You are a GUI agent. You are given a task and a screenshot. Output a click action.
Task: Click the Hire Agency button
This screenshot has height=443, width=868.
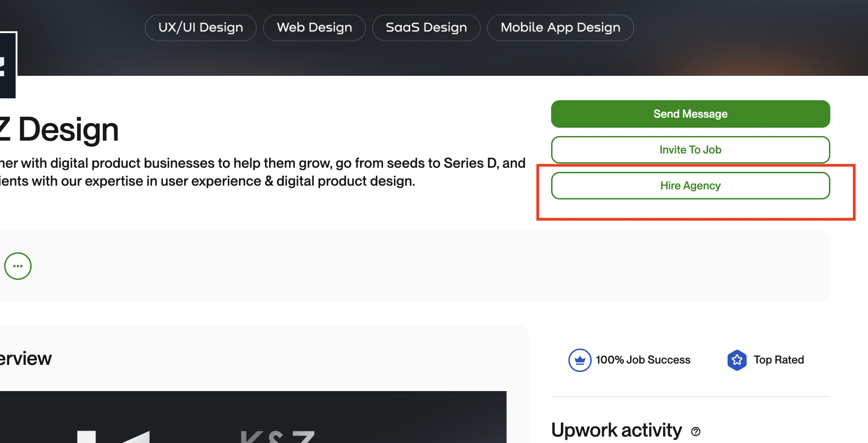[x=690, y=186]
